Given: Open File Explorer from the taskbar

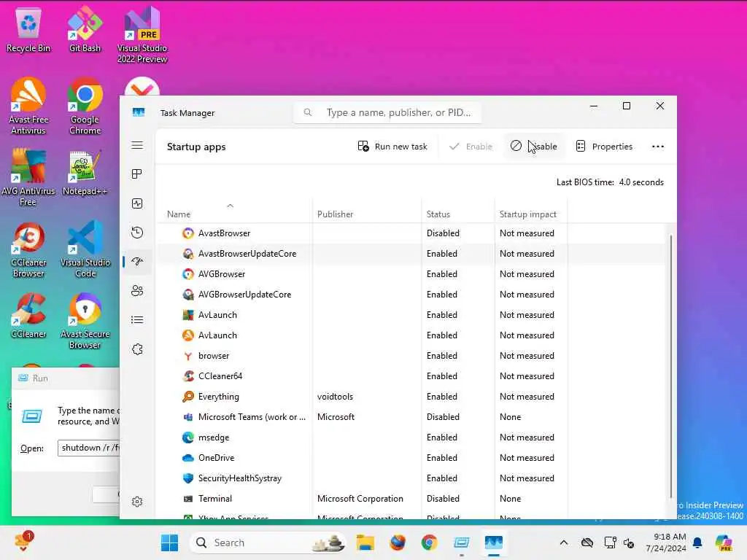Looking at the screenshot, I should (x=365, y=542).
